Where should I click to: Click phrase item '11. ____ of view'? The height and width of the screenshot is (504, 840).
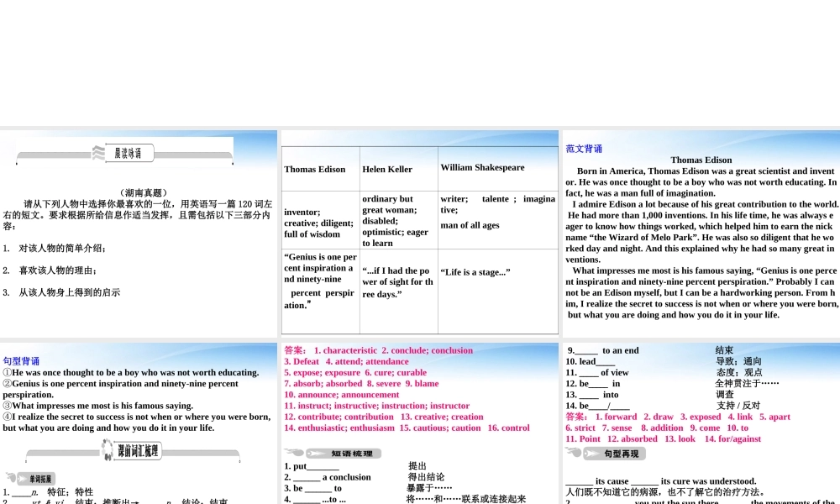click(597, 372)
